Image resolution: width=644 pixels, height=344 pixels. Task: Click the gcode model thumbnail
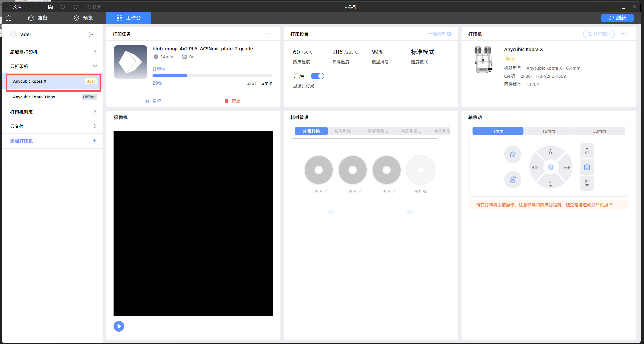(x=131, y=62)
